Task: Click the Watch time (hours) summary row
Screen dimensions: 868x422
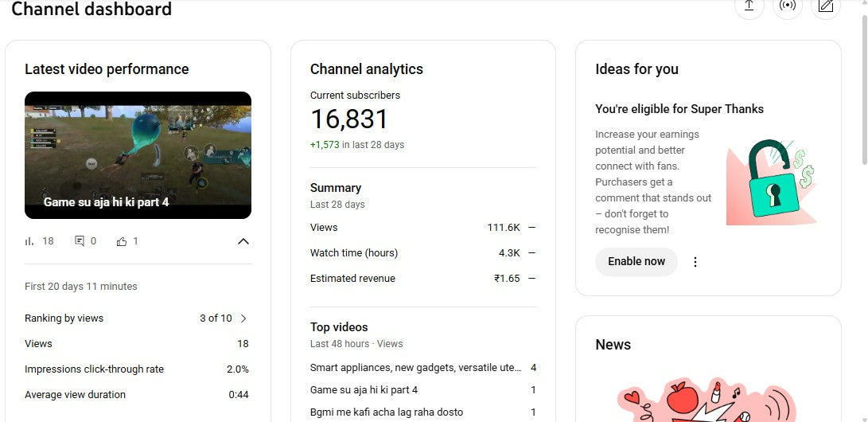Action: click(422, 253)
